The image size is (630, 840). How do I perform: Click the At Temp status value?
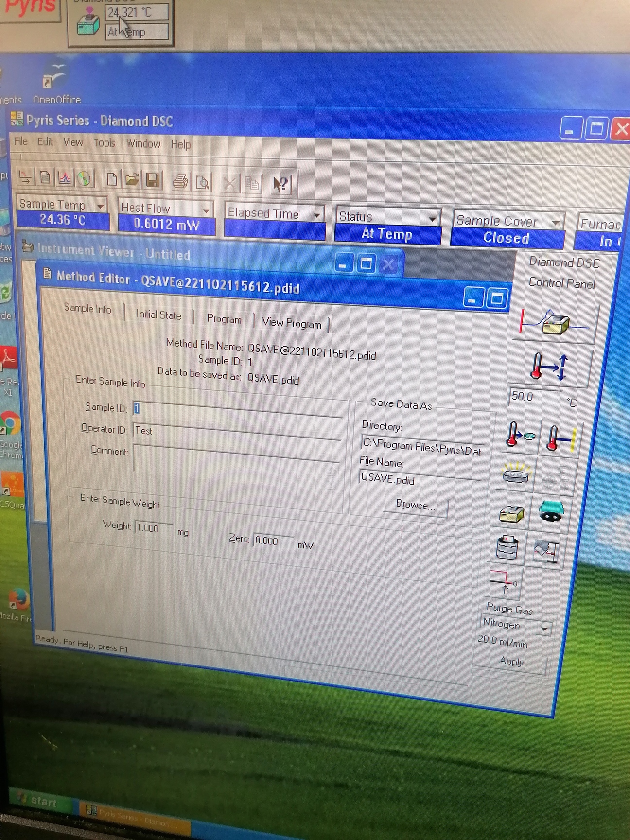click(387, 235)
